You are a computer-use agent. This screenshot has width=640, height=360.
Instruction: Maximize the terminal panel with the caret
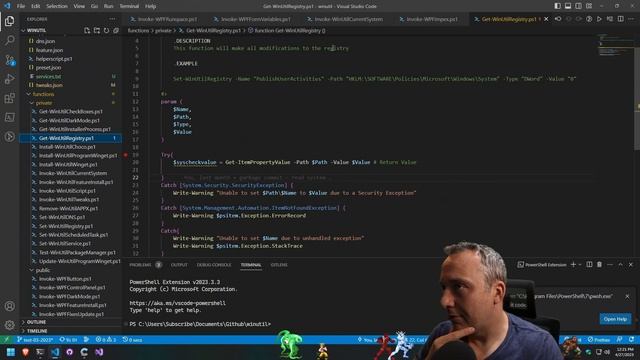620,264
